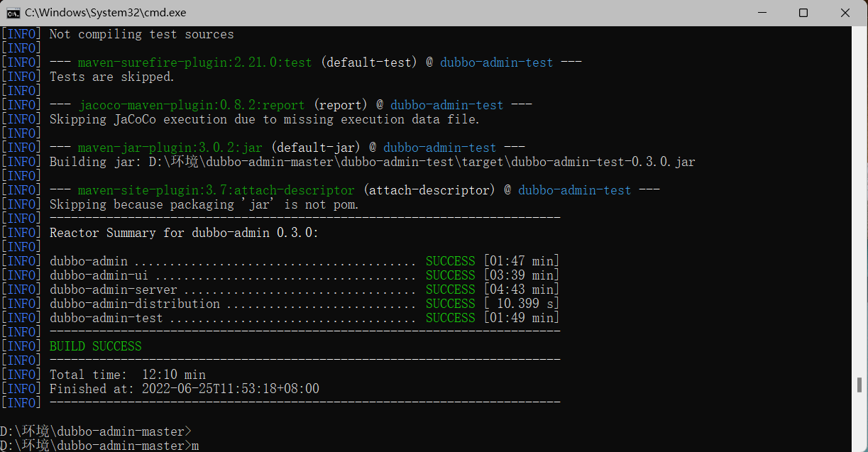The height and width of the screenshot is (452, 868).
Task: Click the Total time 12:10 min line
Action: click(128, 375)
